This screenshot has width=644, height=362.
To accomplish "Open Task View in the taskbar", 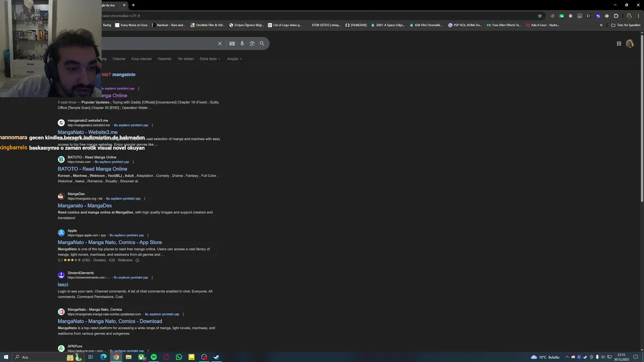I will pyautogui.click(x=91, y=357).
